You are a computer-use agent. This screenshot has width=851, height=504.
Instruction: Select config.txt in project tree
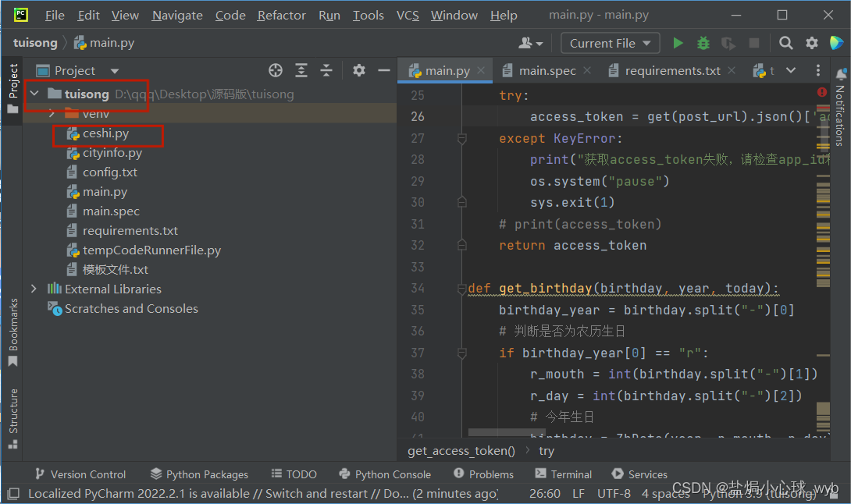(x=109, y=172)
